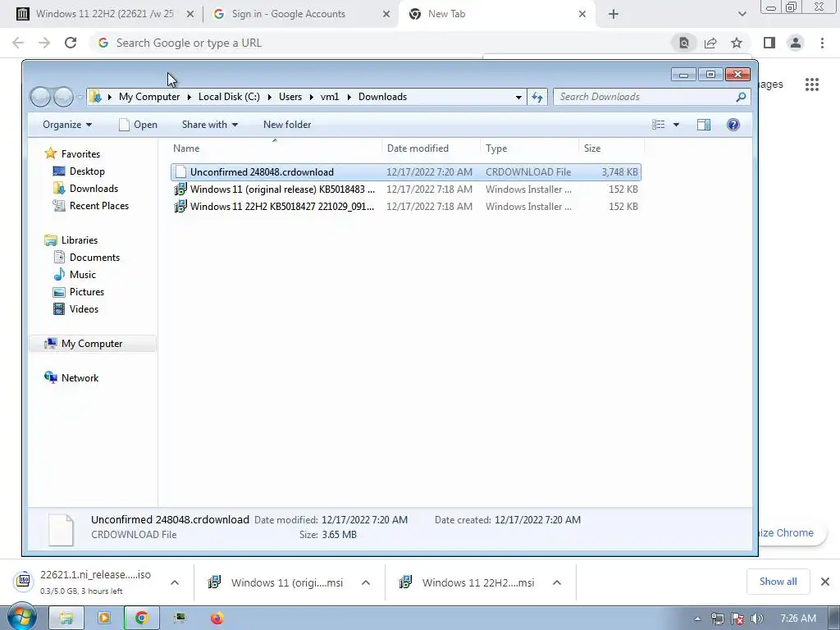
Task: Open Chrome profile avatar menu
Action: point(796,43)
